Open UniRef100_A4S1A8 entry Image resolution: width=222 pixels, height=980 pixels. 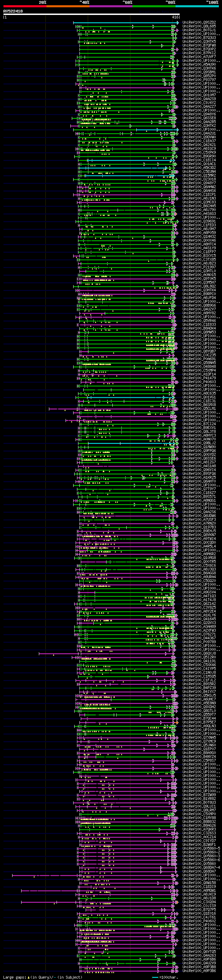pyautogui.click(x=199, y=466)
